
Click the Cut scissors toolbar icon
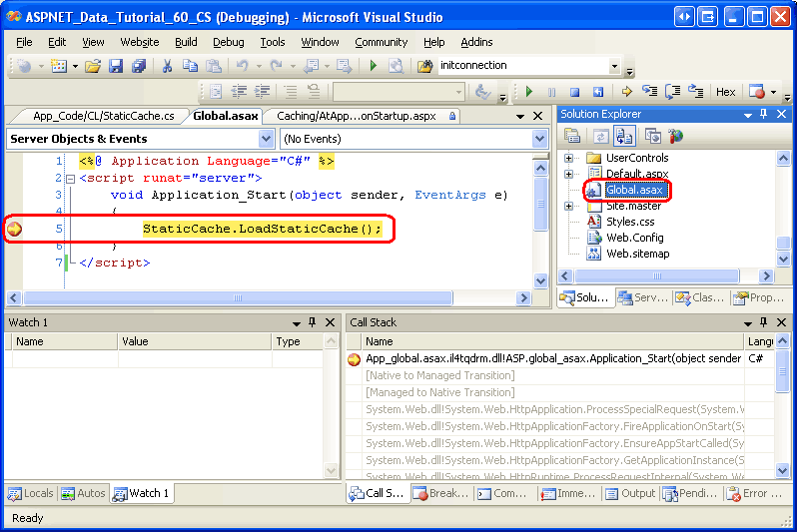tap(167, 66)
